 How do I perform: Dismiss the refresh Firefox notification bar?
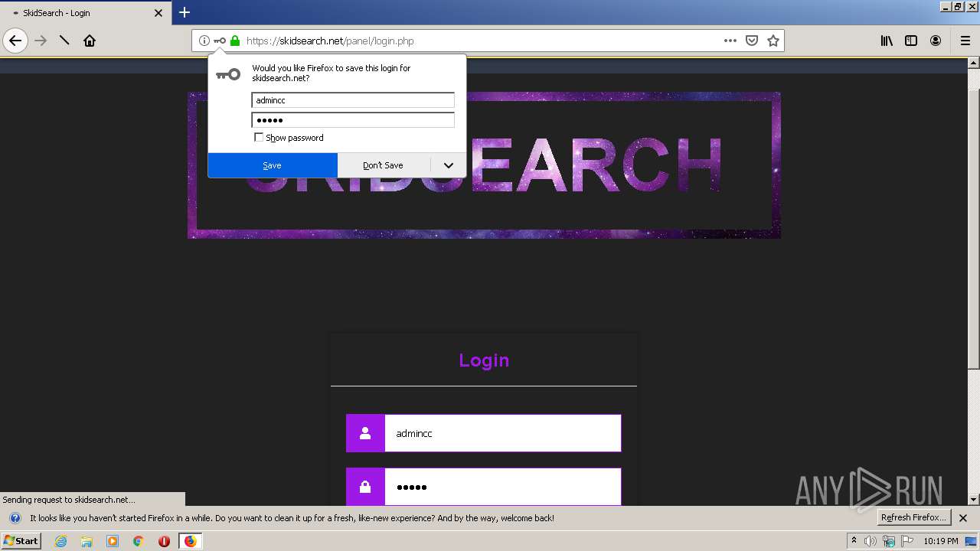(963, 518)
